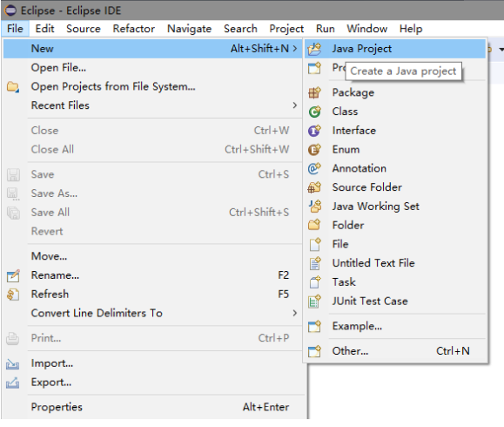Viewport: 504px width, 427px height.
Task: Open the Window menu
Action: (x=367, y=29)
